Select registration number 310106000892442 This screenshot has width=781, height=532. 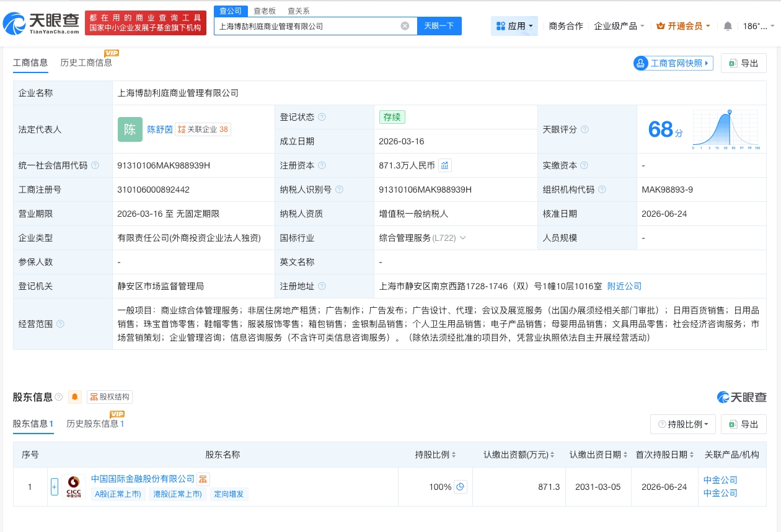click(153, 190)
